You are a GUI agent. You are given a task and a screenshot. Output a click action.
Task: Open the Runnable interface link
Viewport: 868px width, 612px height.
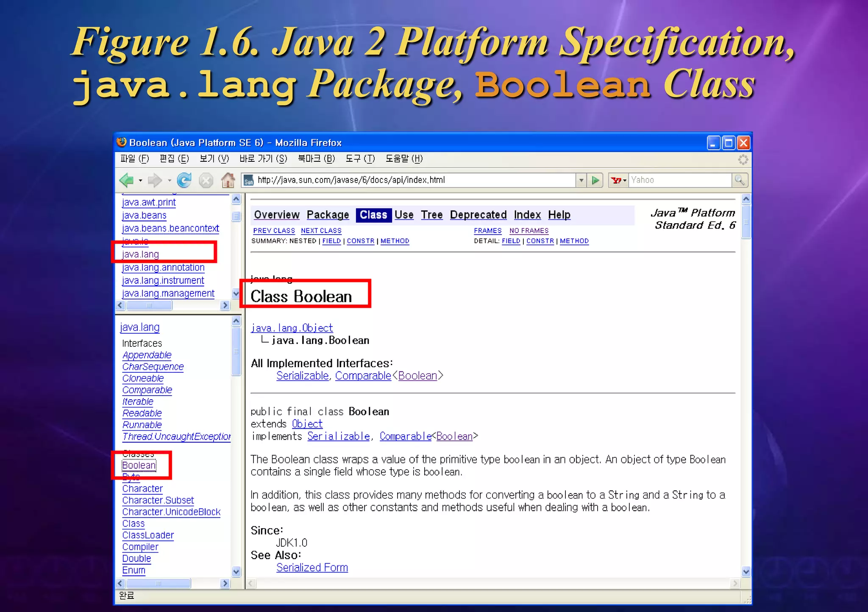(x=142, y=425)
